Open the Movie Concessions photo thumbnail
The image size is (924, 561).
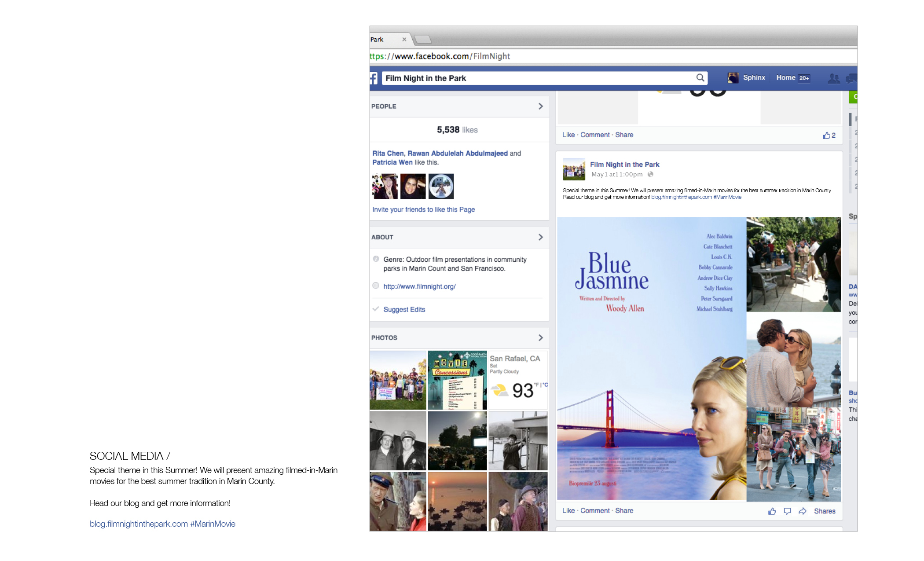457,380
